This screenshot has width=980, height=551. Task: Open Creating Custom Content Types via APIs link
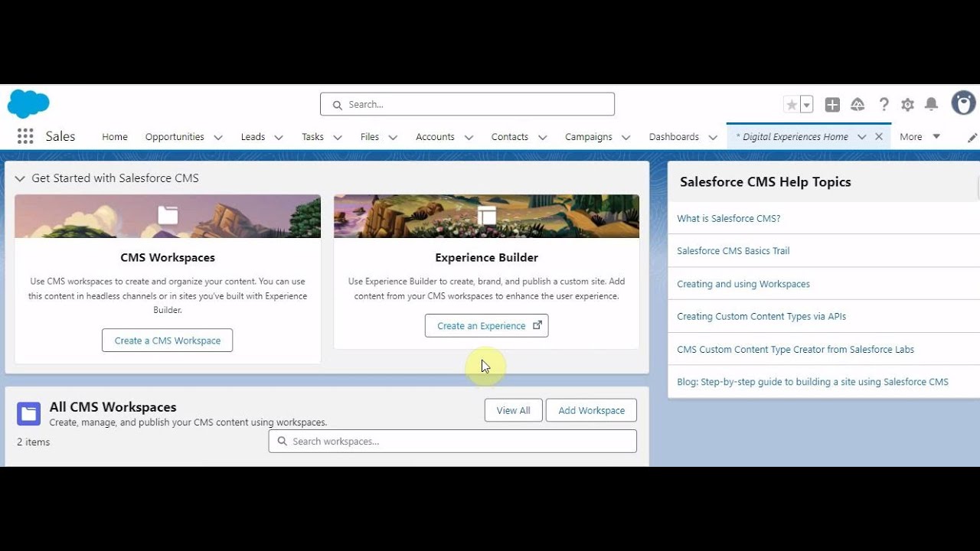tap(761, 316)
